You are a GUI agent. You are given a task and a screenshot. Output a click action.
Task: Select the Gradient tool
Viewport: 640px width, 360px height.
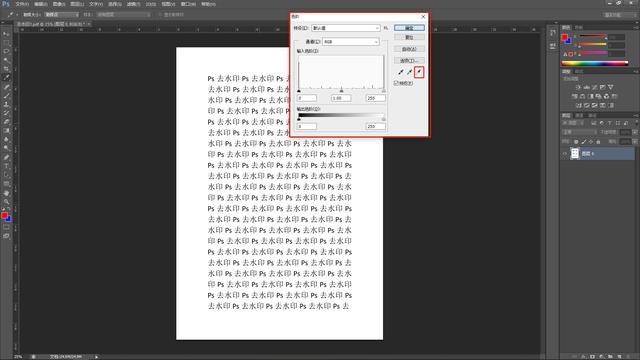pos(6,131)
